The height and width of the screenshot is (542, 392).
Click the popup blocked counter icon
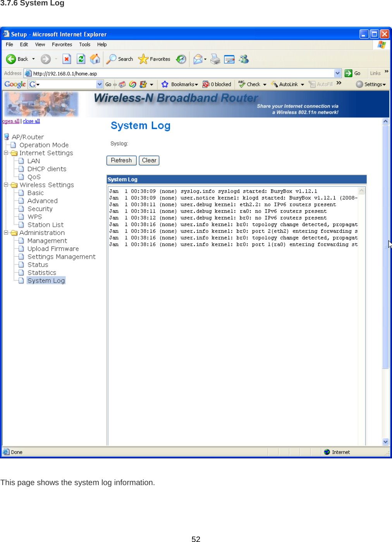(x=206, y=84)
